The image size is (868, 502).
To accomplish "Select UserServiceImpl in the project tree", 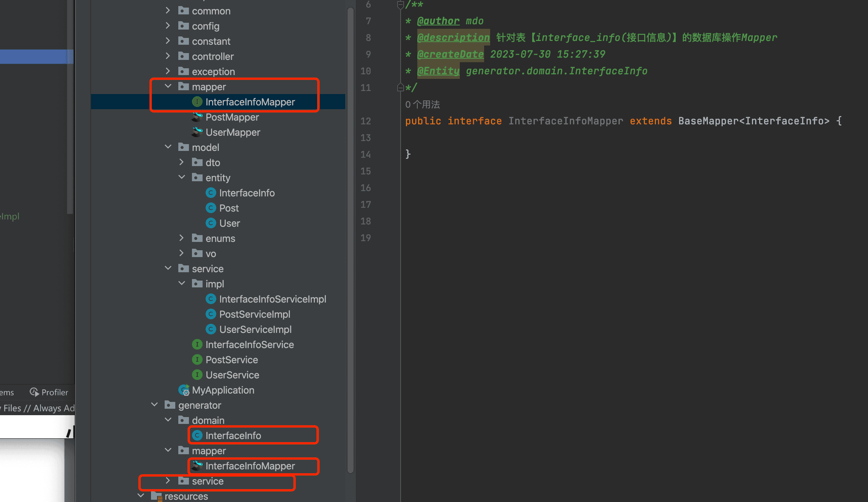I will 255,329.
